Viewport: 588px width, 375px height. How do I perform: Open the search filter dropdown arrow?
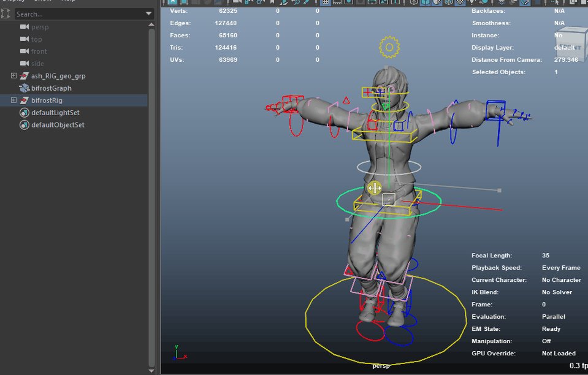pyautogui.click(x=148, y=14)
